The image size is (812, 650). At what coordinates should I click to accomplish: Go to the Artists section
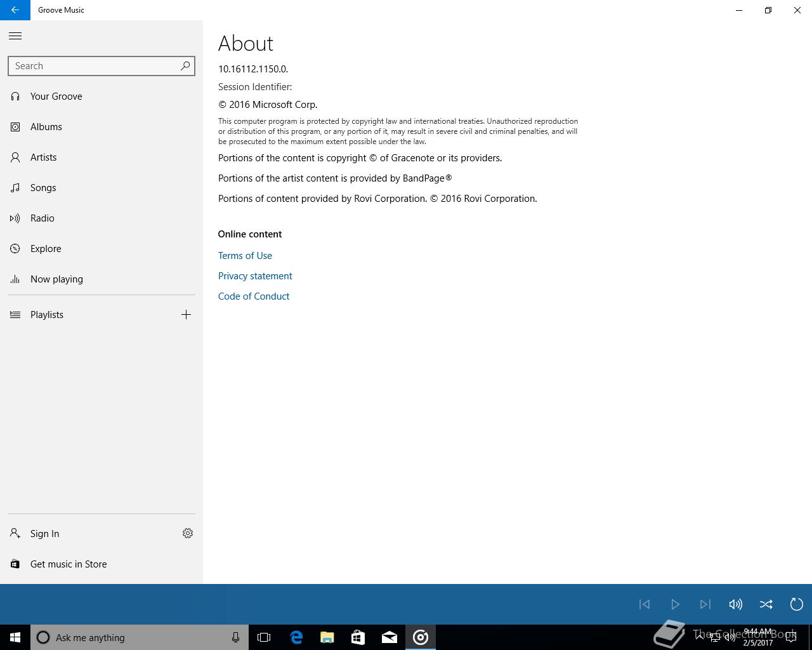101,157
